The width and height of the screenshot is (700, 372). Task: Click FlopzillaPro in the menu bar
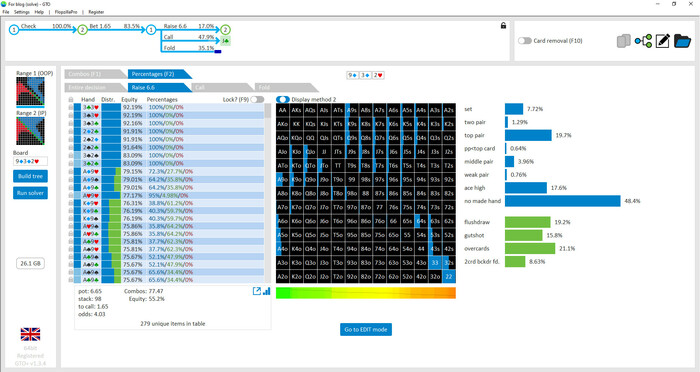(66, 12)
